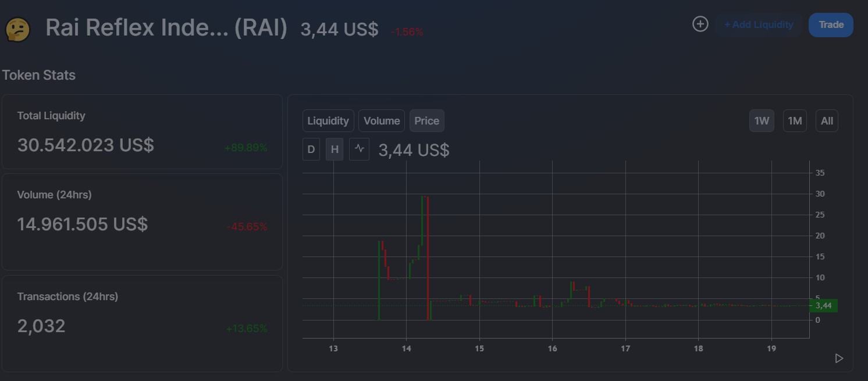Click the green 3,44 price axis label
The height and width of the screenshot is (381, 868).
point(823,305)
